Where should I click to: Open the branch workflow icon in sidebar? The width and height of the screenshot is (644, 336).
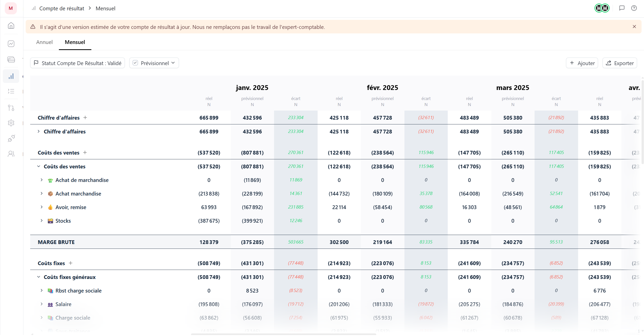point(11,108)
